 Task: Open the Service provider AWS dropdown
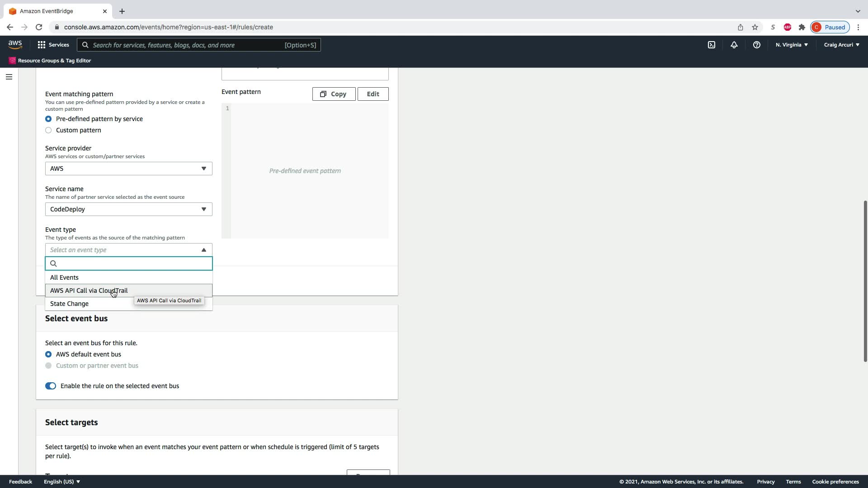coord(128,169)
